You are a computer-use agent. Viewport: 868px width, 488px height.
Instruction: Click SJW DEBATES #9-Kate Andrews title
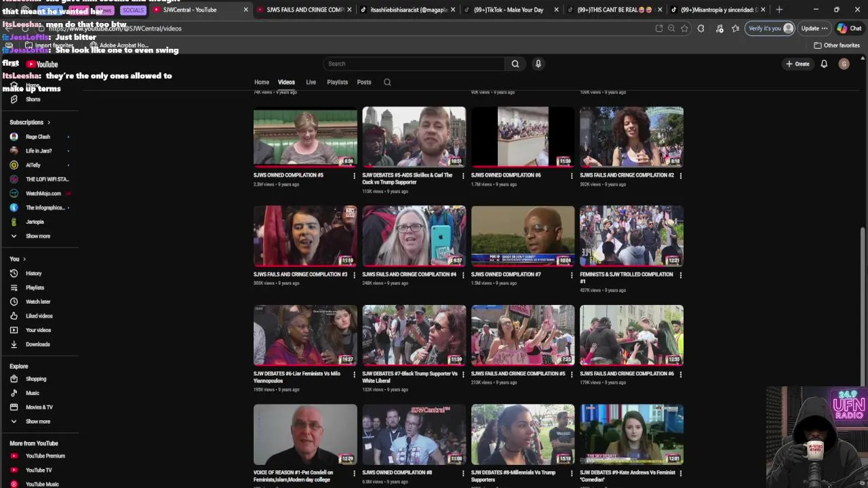click(627, 476)
